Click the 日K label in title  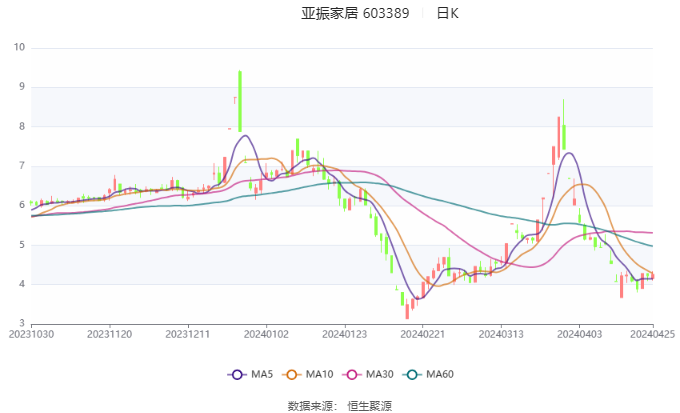[447, 13]
